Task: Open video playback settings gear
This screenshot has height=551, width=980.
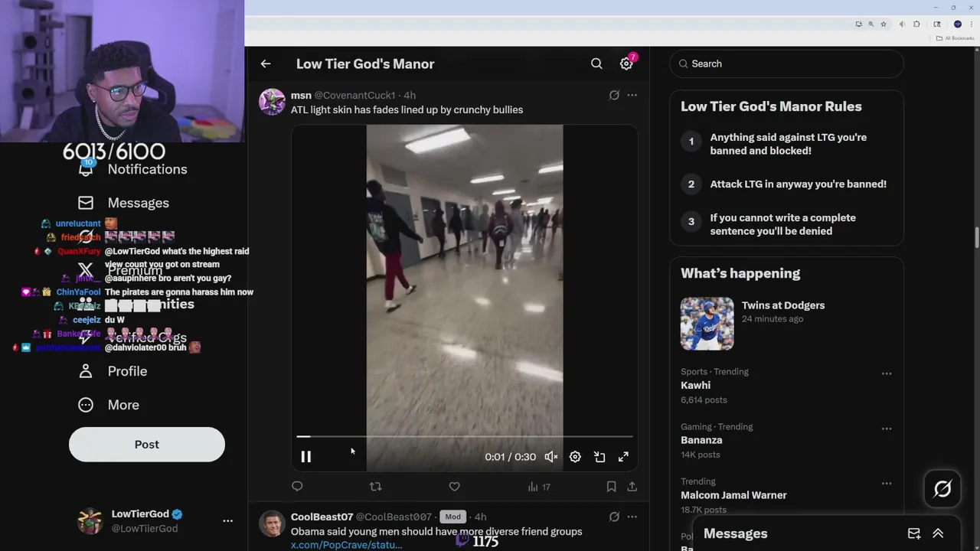Action: [575, 457]
